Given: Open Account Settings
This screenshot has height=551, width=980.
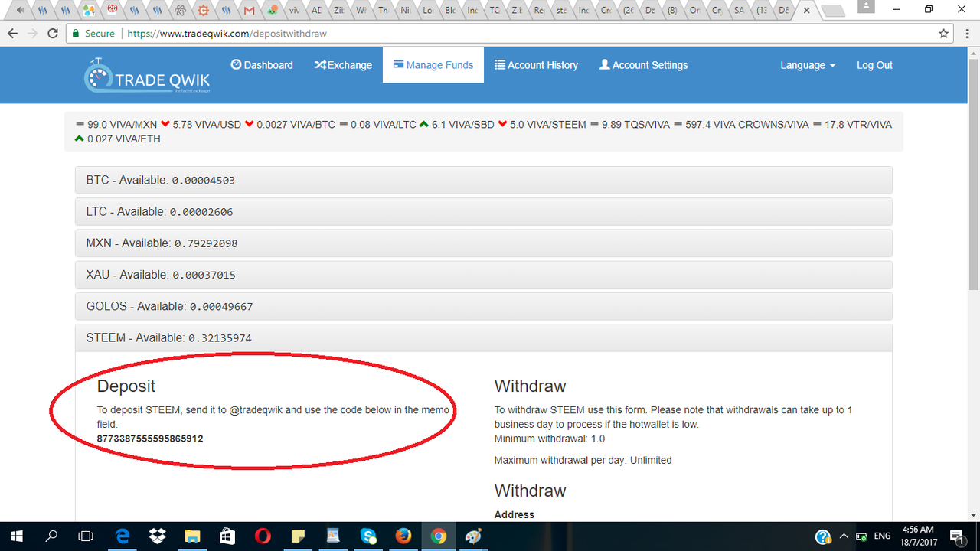Looking at the screenshot, I should pyautogui.click(x=643, y=65).
